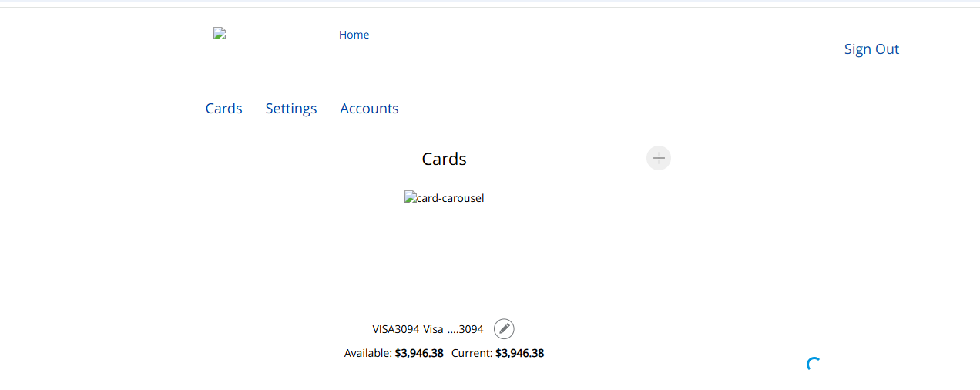This screenshot has height=390, width=980.
Task: Click the Available label
Action: [368, 354]
